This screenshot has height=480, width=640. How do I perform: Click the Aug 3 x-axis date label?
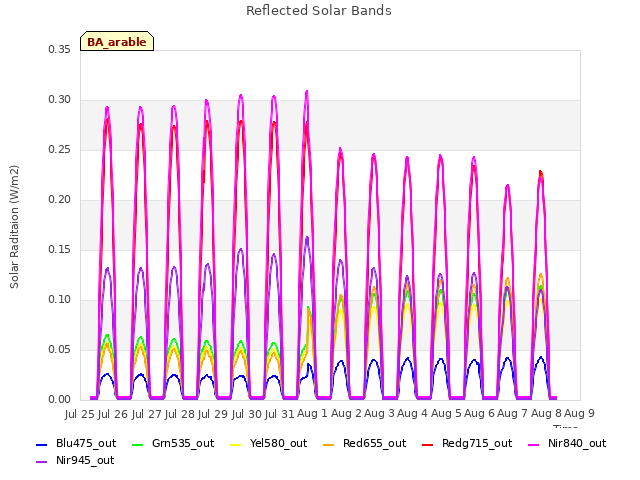tap(379, 413)
